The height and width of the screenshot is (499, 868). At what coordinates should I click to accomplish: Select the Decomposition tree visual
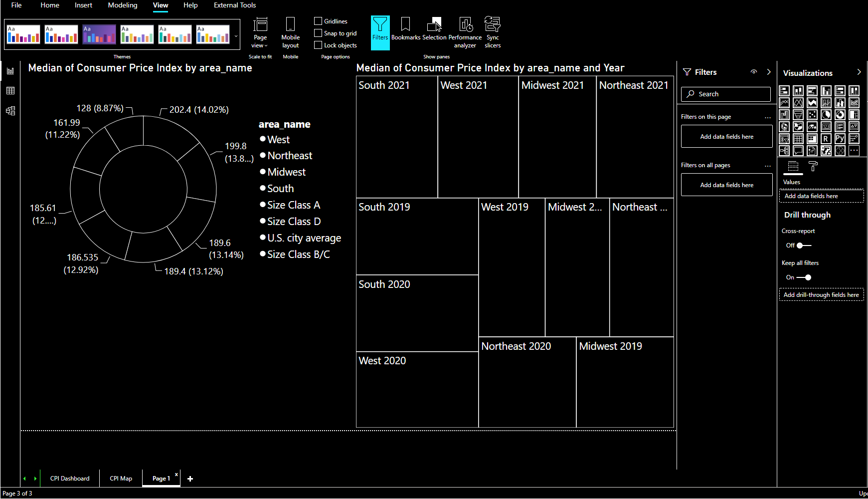point(784,151)
